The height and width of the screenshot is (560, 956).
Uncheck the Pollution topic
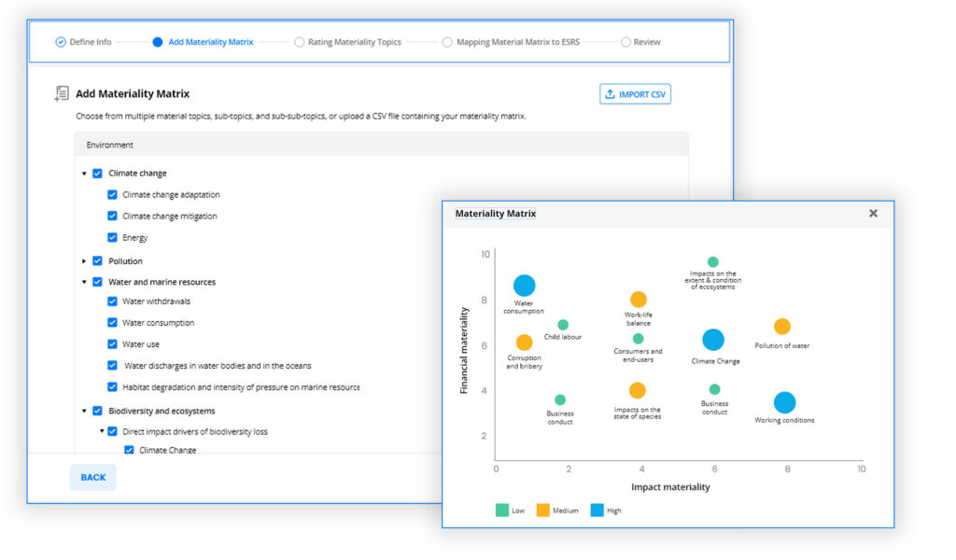tap(97, 259)
